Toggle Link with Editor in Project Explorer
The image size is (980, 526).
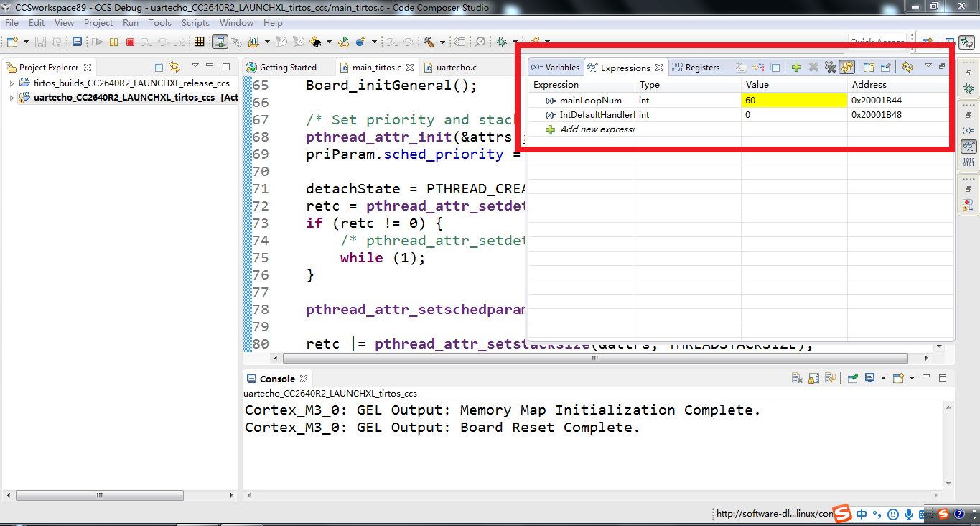(174, 67)
